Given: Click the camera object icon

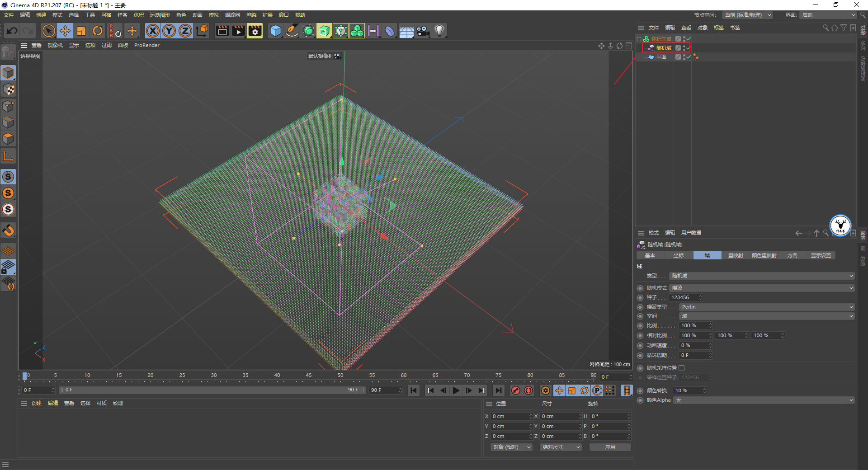Looking at the screenshot, I should (423, 31).
